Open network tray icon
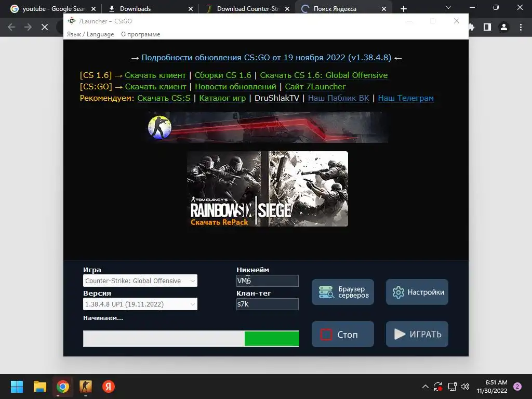The width and height of the screenshot is (532, 399). 452,387
